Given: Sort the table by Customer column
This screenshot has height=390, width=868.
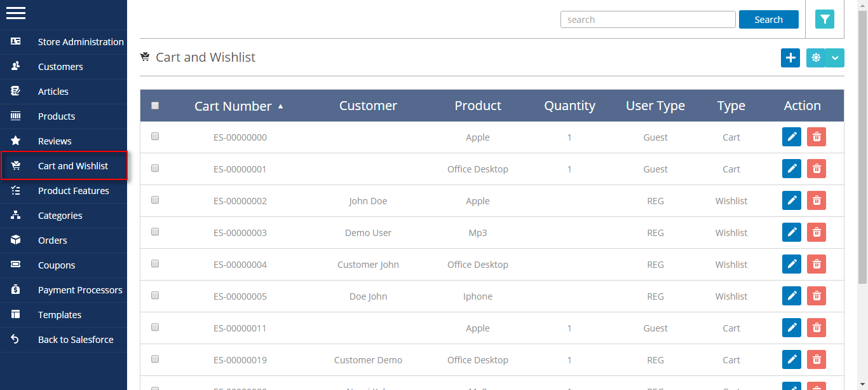Looking at the screenshot, I should 368,106.
